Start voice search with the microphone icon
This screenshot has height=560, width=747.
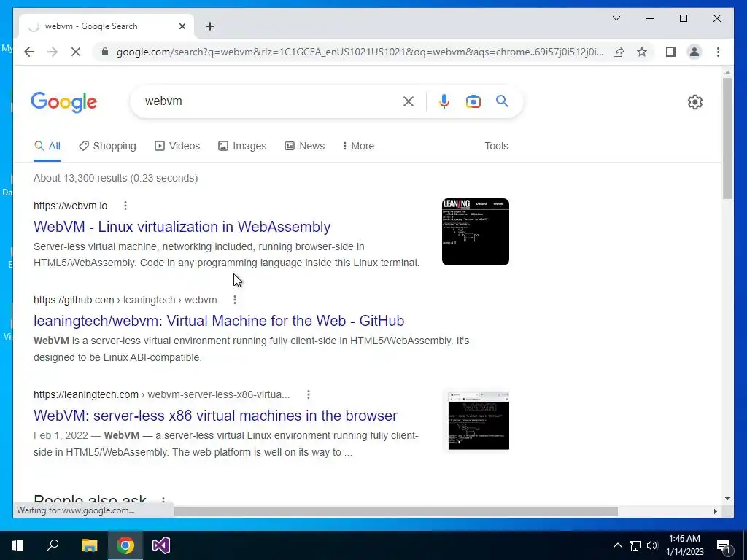pyautogui.click(x=444, y=101)
